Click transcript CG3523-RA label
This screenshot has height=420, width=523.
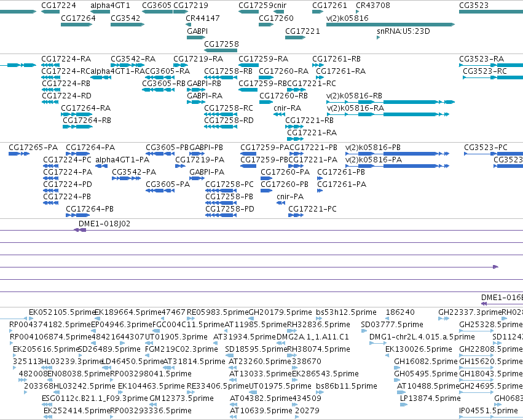[481, 59]
